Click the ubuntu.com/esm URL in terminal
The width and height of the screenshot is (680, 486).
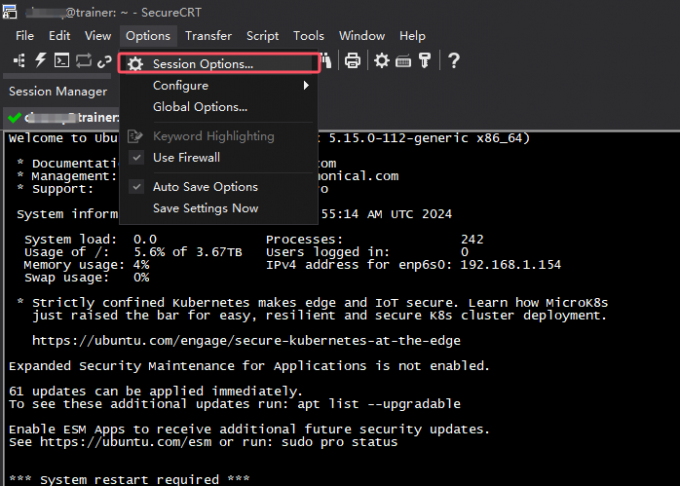point(126,442)
